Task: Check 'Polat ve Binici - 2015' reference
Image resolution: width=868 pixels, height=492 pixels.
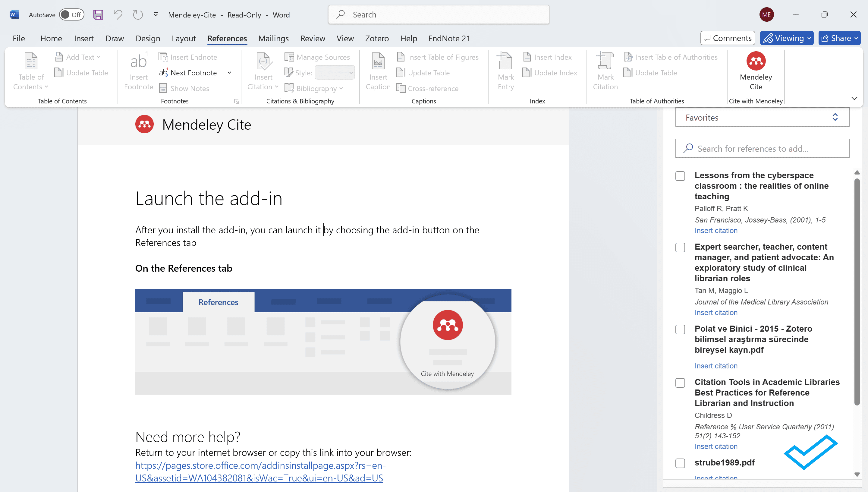Action: (x=680, y=330)
